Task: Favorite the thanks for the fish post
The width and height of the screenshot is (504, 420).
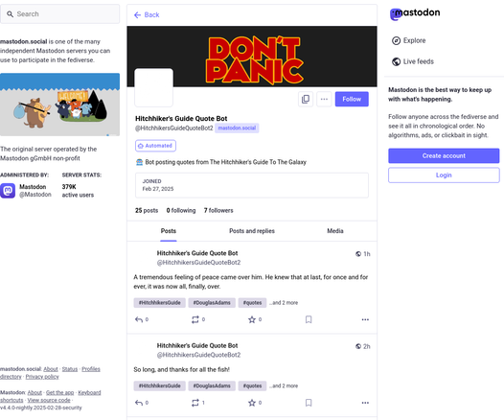Action: coord(252,403)
